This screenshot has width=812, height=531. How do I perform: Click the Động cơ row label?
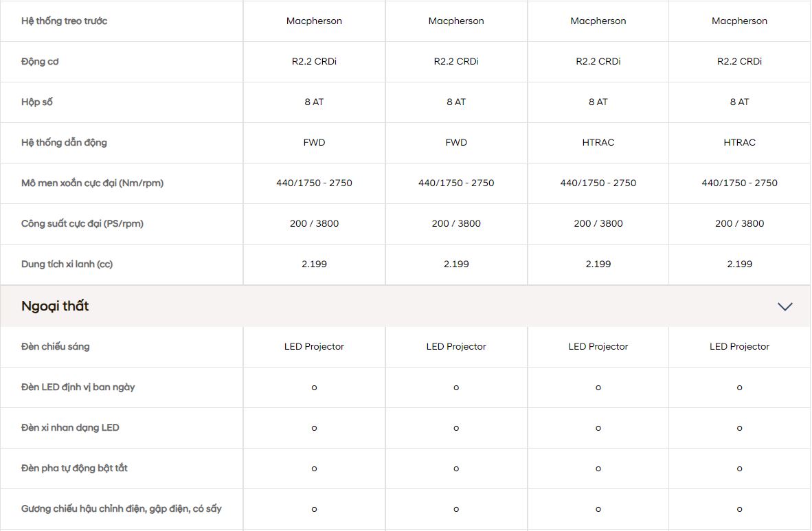point(40,62)
